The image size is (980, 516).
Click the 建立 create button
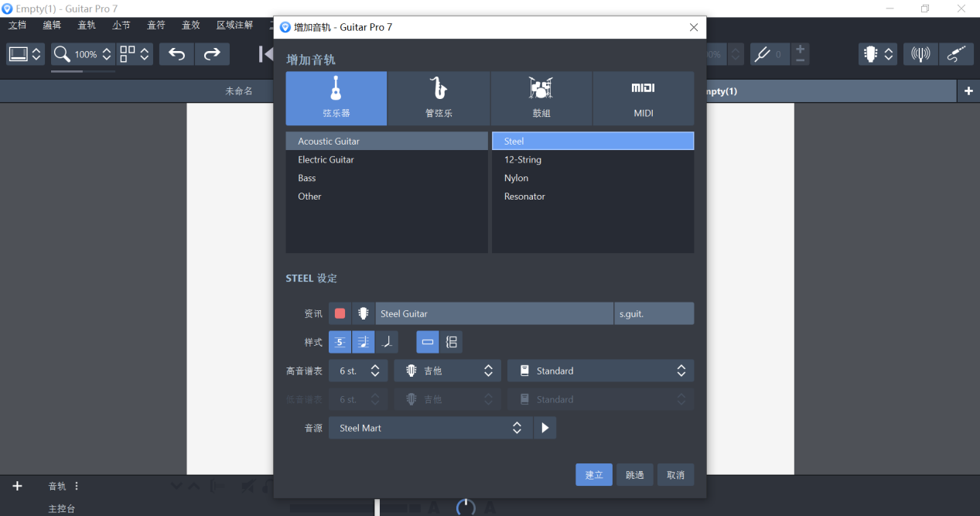pyautogui.click(x=593, y=475)
